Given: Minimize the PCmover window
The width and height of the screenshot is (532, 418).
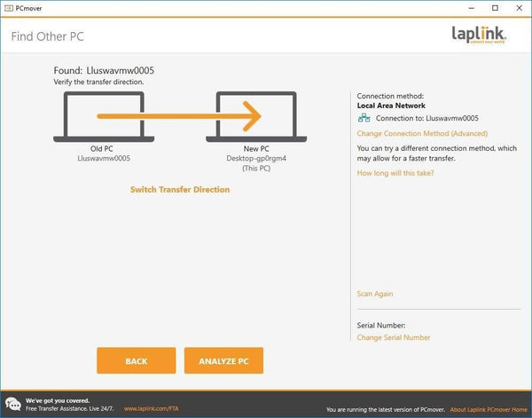Looking at the screenshot, I should coord(472,8).
